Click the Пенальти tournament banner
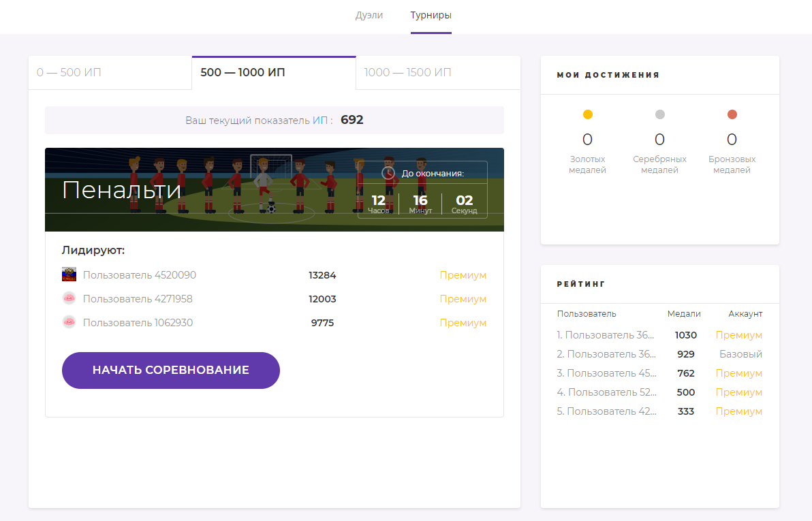 point(275,189)
